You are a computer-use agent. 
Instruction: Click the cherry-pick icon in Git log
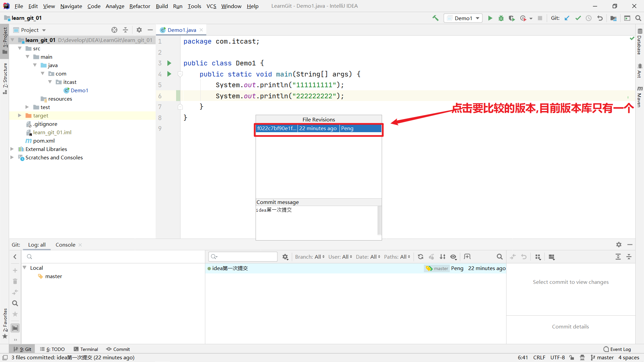point(432,257)
